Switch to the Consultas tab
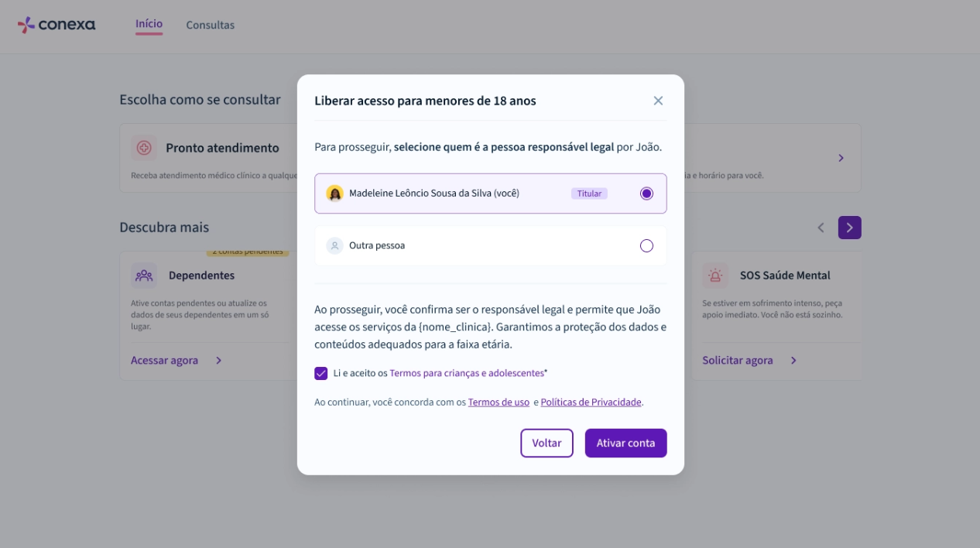This screenshot has width=980, height=548. [210, 25]
